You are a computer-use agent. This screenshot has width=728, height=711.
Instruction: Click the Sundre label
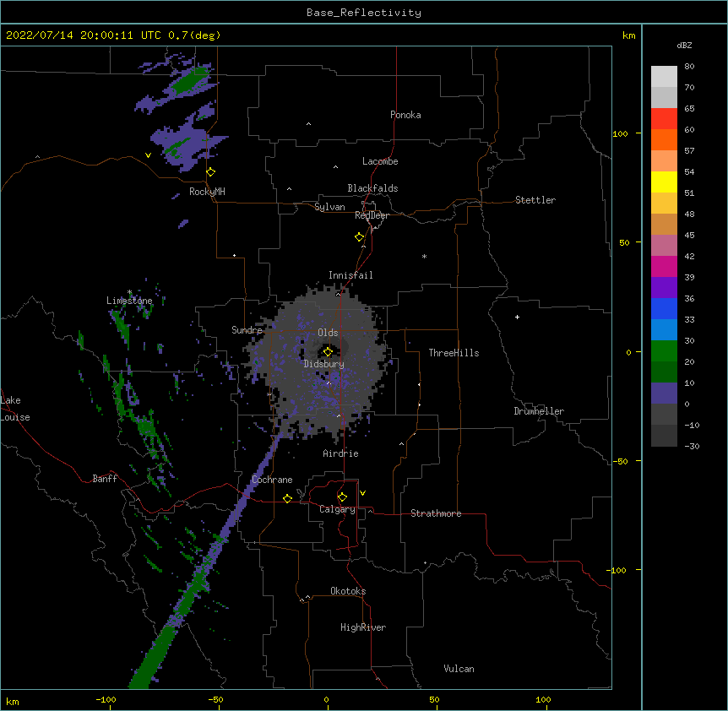[x=247, y=330]
